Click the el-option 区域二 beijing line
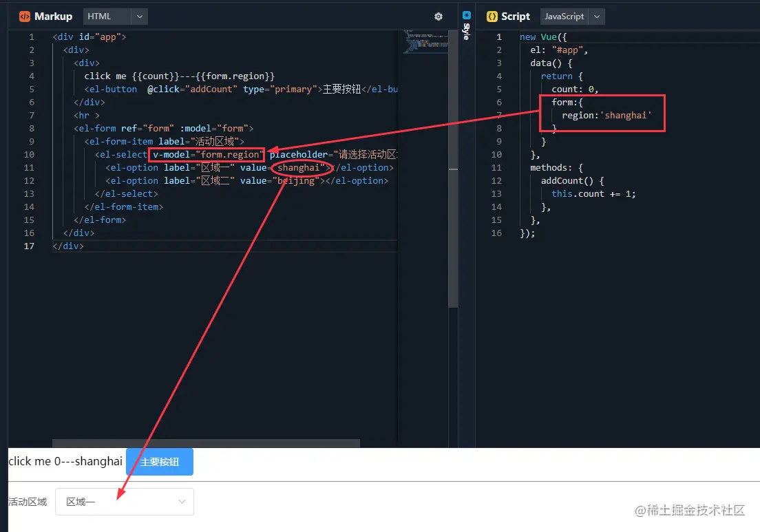This screenshot has height=532, width=760. coord(246,181)
